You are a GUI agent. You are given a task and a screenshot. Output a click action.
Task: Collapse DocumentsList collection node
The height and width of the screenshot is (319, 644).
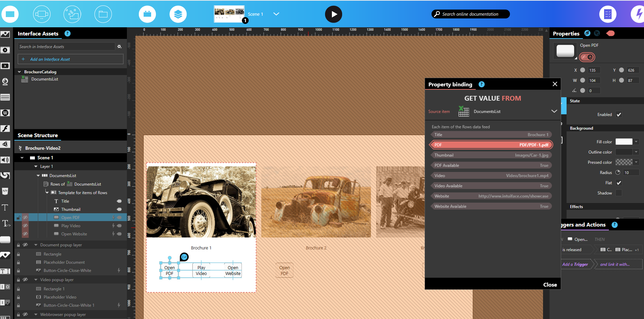pyautogui.click(x=38, y=175)
